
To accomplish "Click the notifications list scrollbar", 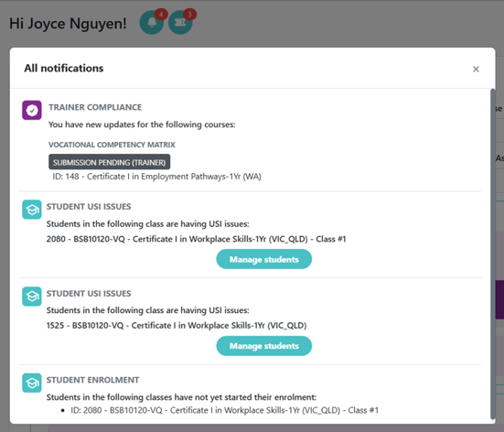I will tap(493, 254).
